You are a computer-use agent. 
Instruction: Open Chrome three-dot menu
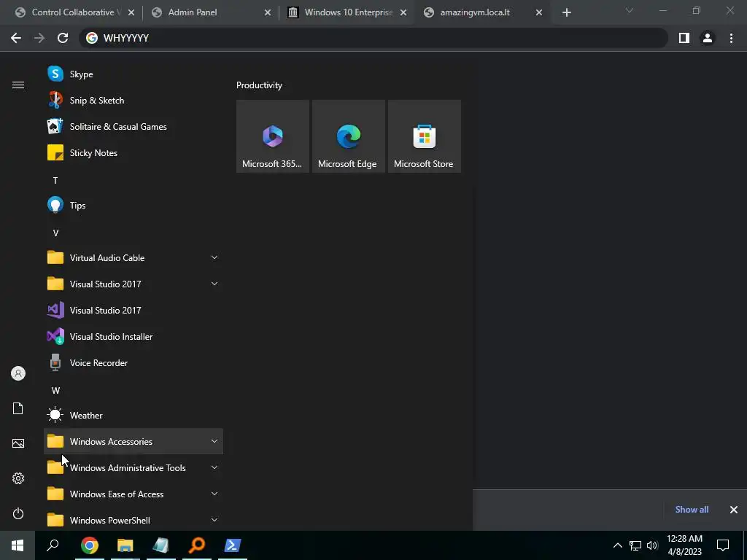coord(731,38)
